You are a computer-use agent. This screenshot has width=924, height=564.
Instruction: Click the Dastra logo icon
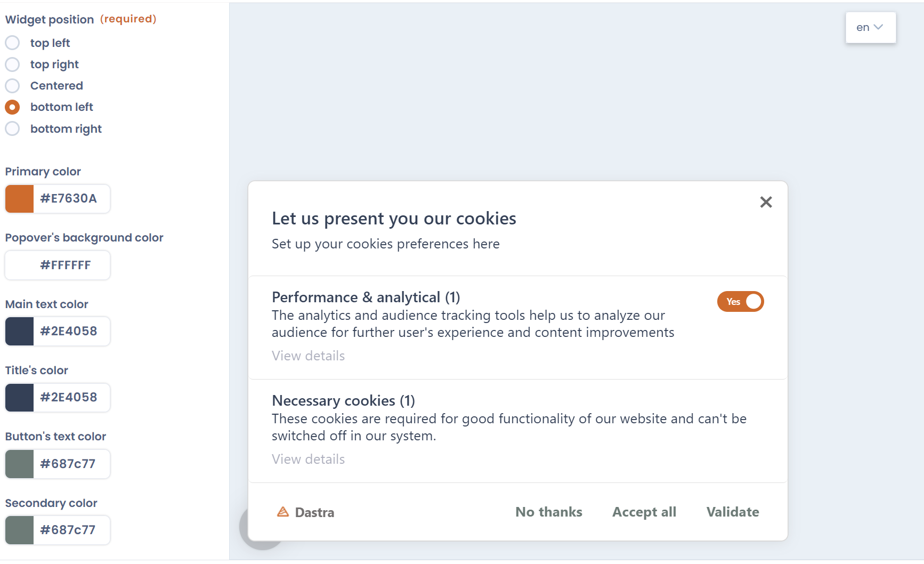click(x=283, y=512)
